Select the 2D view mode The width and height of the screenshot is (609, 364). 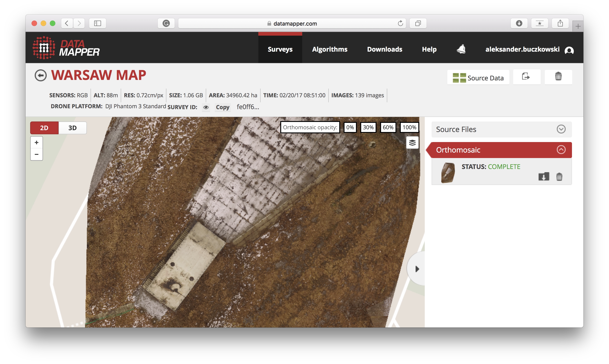pos(44,128)
